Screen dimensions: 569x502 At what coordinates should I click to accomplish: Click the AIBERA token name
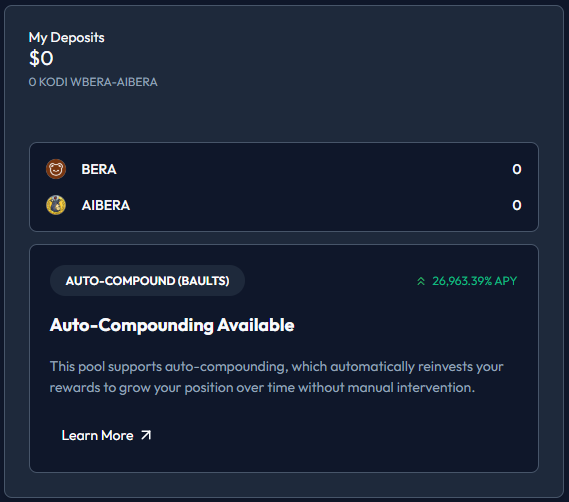[106, 205]
